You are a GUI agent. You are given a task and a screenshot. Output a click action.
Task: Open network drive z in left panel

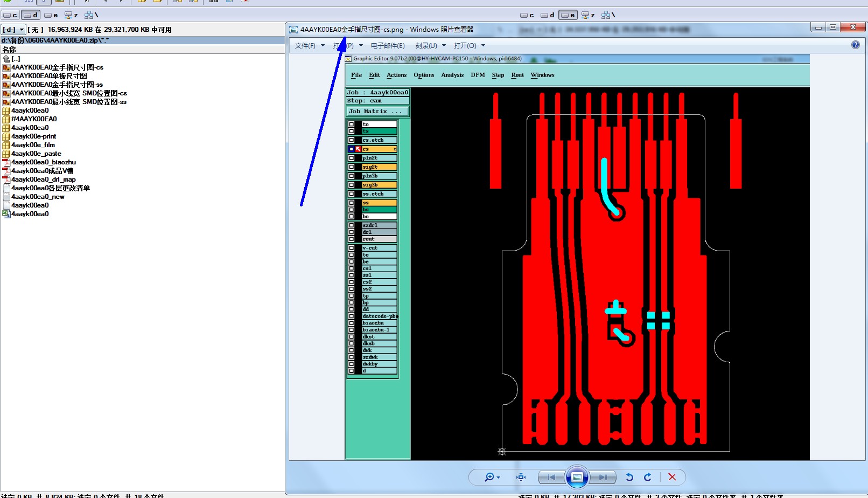coord(71,15)
